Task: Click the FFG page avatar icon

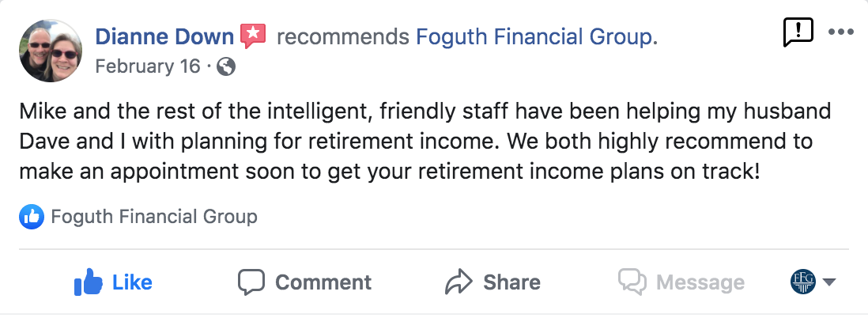Action: tap(803, 282)
